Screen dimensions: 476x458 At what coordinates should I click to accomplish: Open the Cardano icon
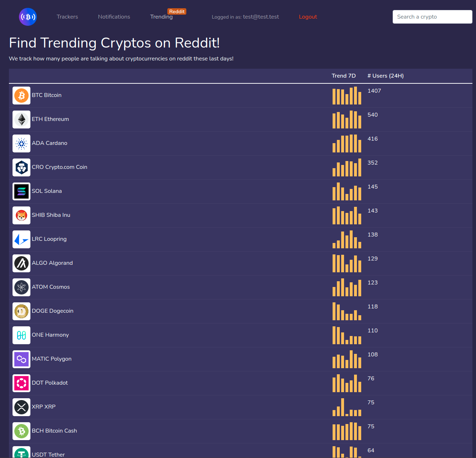[21, 143]
